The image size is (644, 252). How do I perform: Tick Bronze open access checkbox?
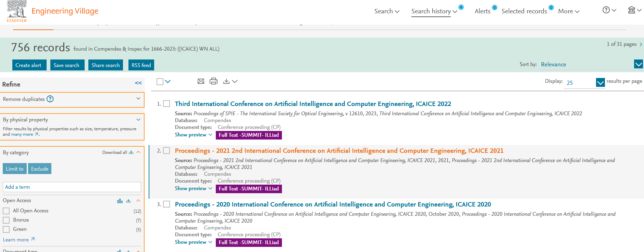(x=6, y=220)
